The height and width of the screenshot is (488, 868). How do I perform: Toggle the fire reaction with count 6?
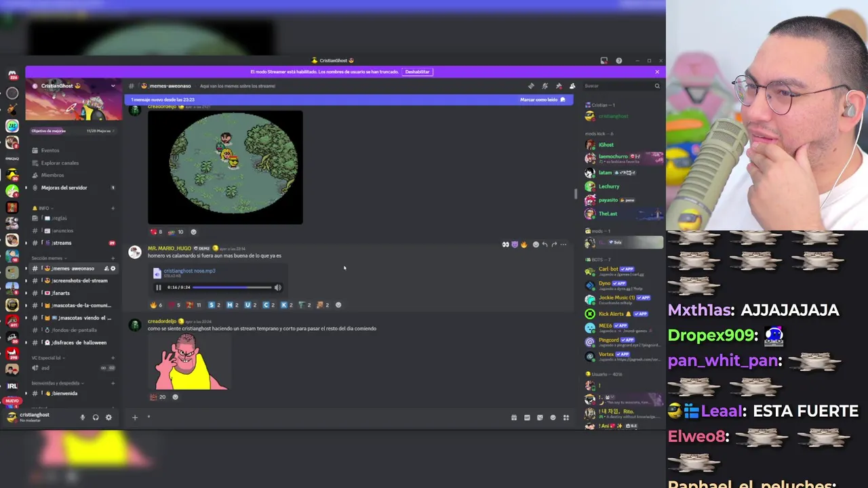(156, 305)
